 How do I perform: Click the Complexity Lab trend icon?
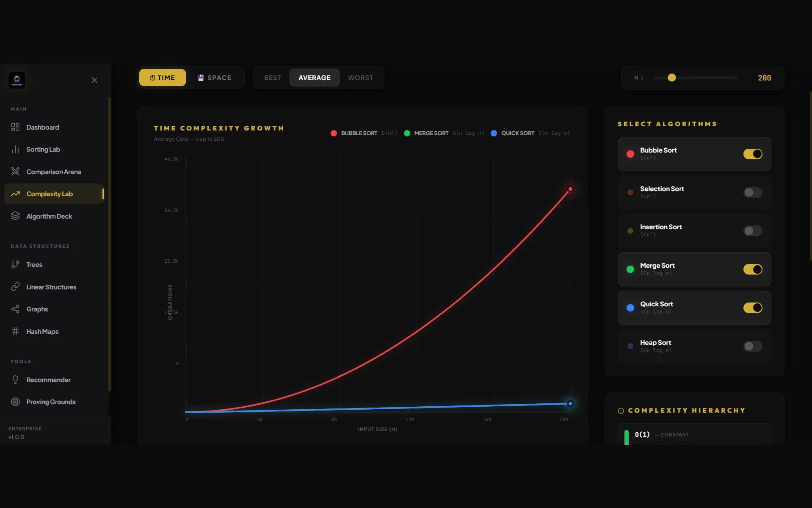[x=15, y=194]
